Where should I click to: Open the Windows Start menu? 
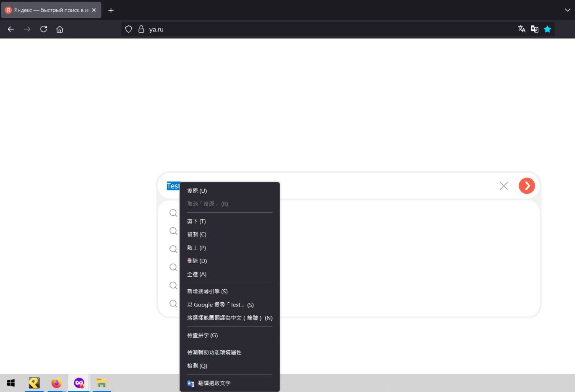[11, 383]
